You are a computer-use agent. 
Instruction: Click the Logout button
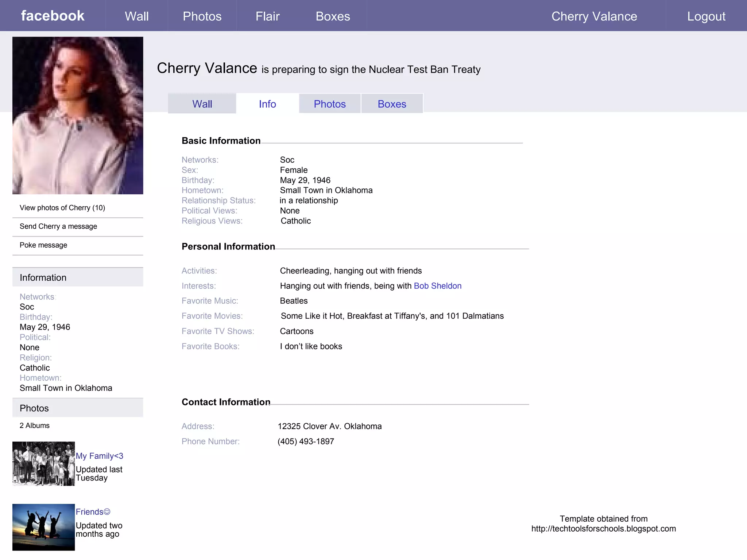[706, 16]
